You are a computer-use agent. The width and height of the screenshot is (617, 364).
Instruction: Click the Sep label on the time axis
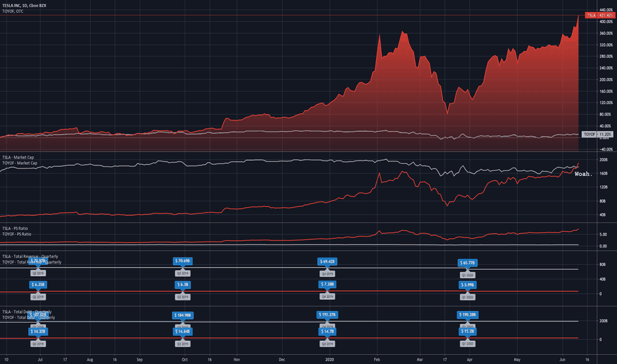(x=139, y=359)
